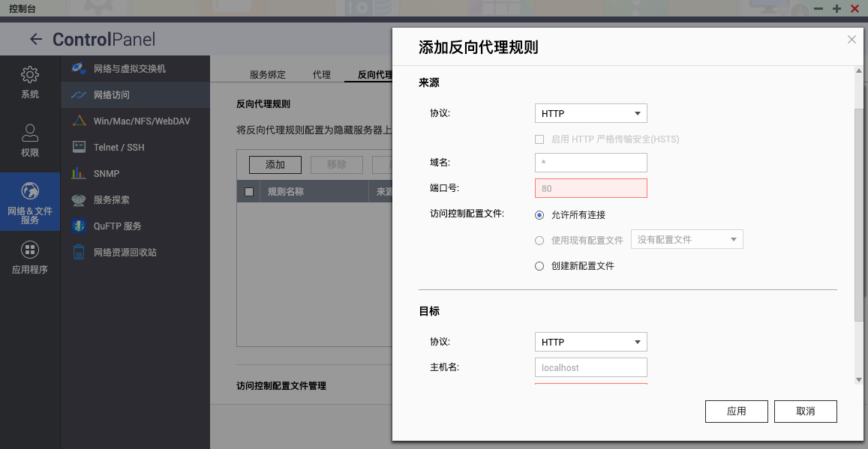
Task: Click the 应用 button to apply
Action: click(x=736, y=411)
